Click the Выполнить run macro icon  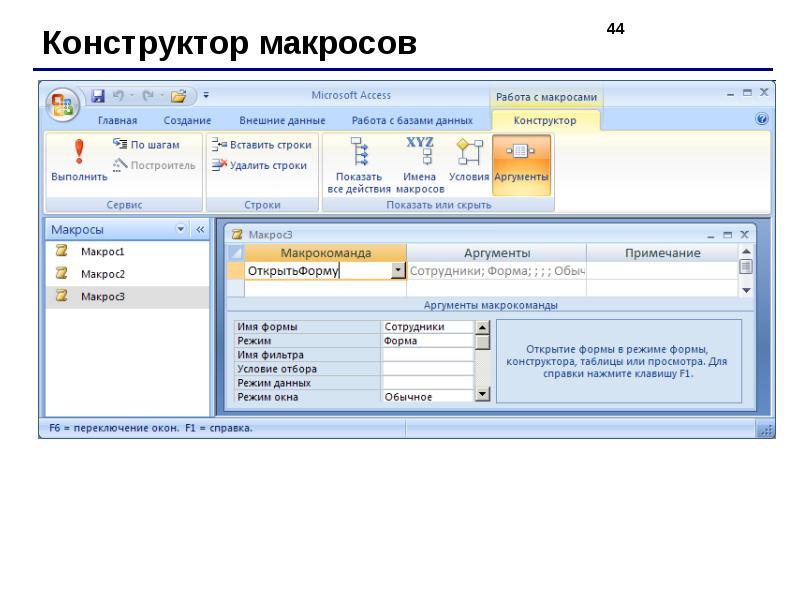pos(79,152)
